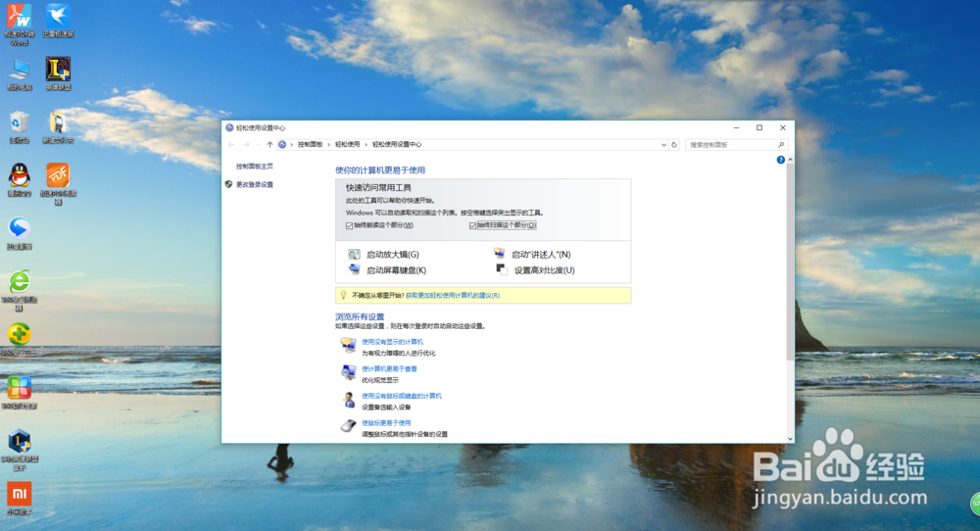The image size is (980, 531).
Task: Click the forward arrow in the window
Action: 246,144
